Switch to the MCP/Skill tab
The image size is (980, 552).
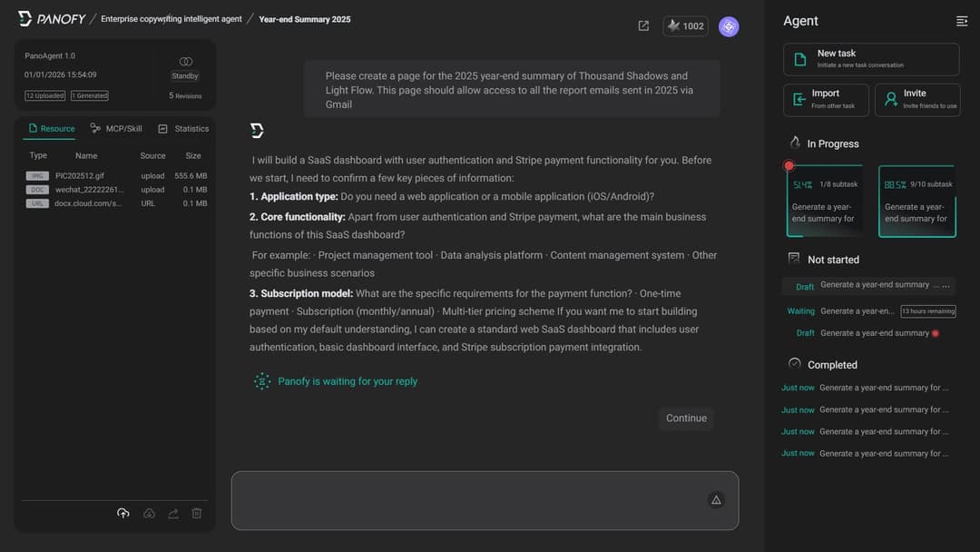click(x=116, y=128)
